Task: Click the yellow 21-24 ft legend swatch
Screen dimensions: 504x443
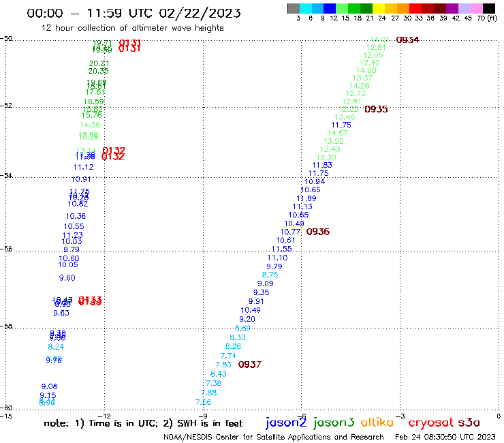Action: [x=379, y=8]
